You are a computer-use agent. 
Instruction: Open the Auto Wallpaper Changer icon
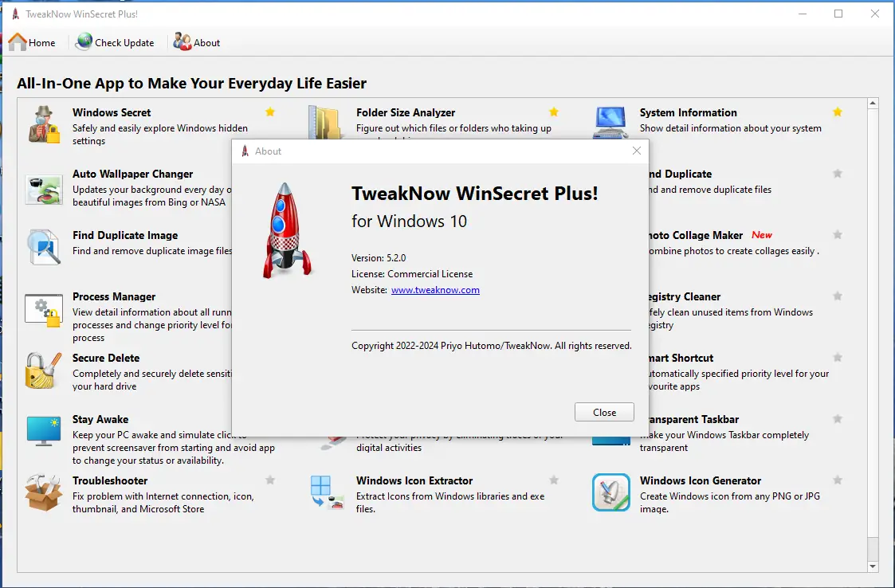click(x=44, y=190)
